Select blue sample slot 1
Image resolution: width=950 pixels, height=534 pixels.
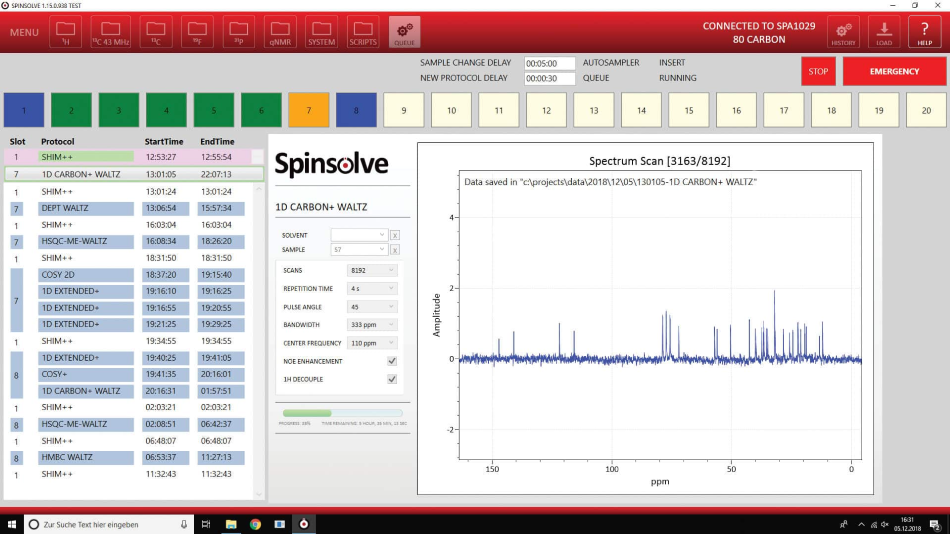tap(24, 110)
